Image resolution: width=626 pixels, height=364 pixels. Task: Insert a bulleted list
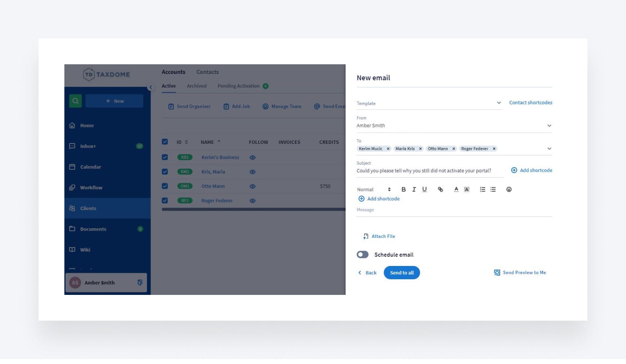[493, 190]
